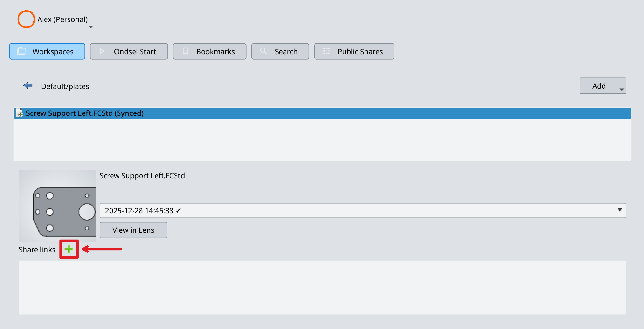Click the play icon on Ondsel Start
This screenshot has width=644, height=329.
102,51
